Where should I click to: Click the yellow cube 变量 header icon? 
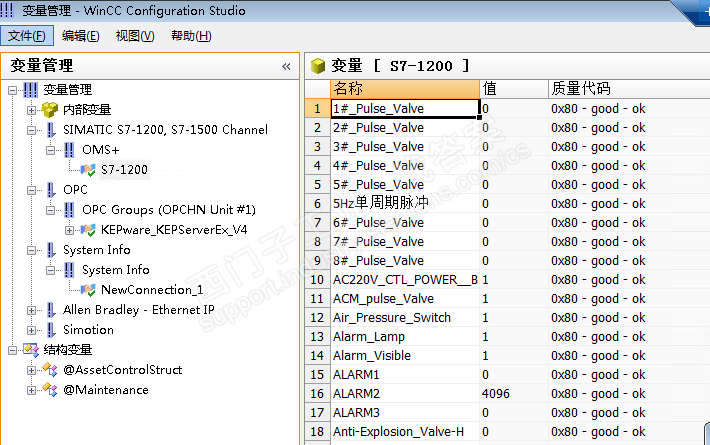318,66
